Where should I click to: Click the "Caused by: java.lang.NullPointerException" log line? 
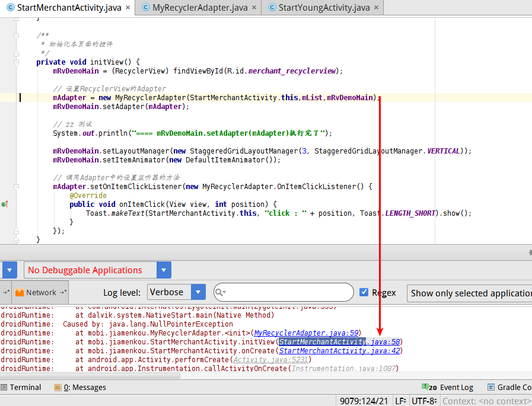pos(148,324)
